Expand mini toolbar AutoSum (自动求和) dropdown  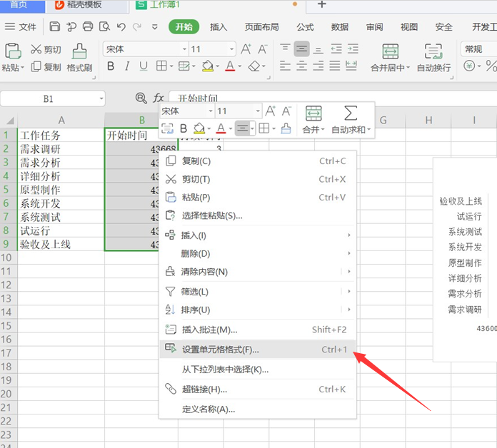coord(369,130)
